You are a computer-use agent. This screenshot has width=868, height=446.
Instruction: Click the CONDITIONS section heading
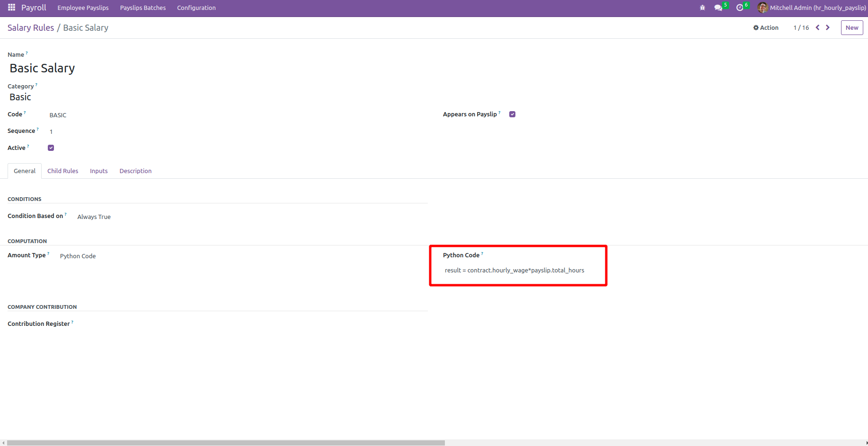click(25, 199)
